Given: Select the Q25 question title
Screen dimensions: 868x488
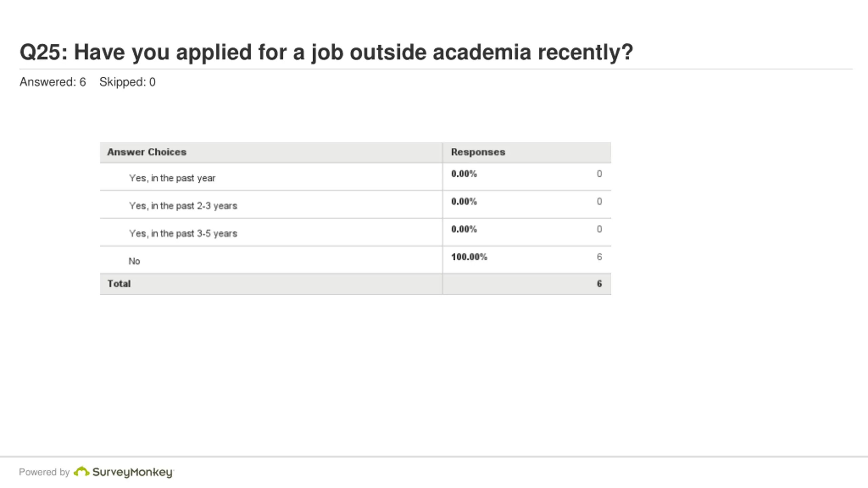Looking at the screenshot, I should [326, 52].
